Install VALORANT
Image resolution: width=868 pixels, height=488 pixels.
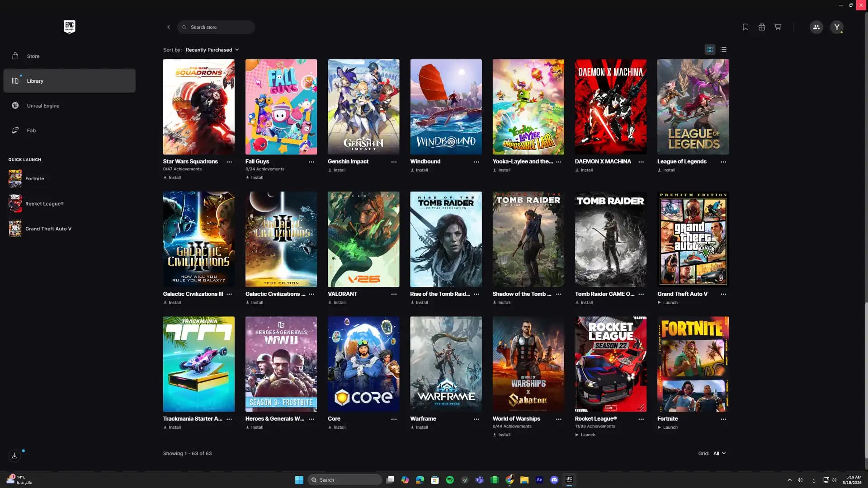(337, 303)
